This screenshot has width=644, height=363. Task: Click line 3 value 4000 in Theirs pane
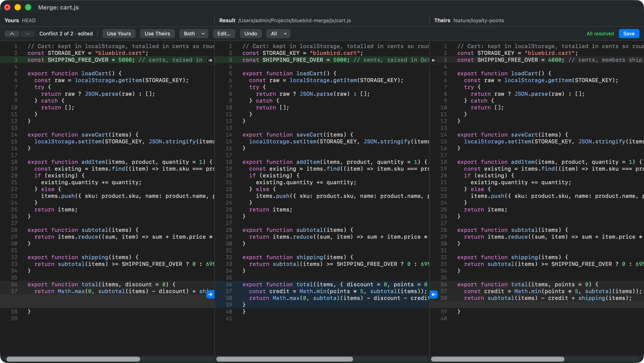[x=554, y=60]
